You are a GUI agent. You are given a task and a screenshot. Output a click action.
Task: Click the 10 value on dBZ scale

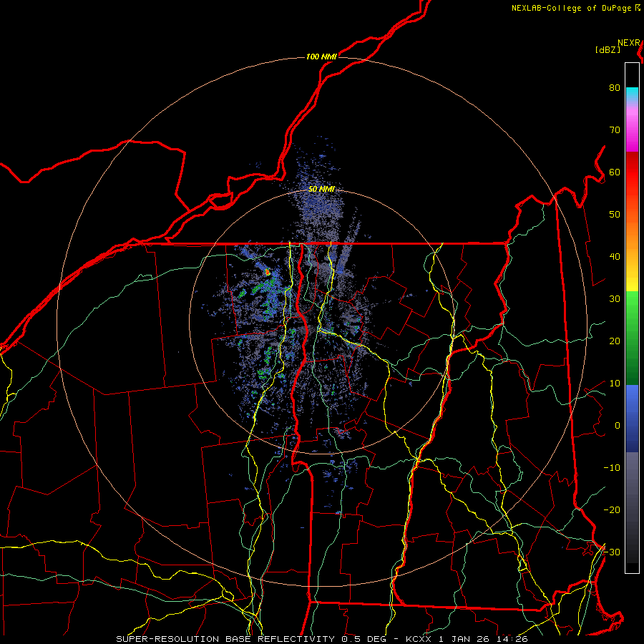point(615,384)
